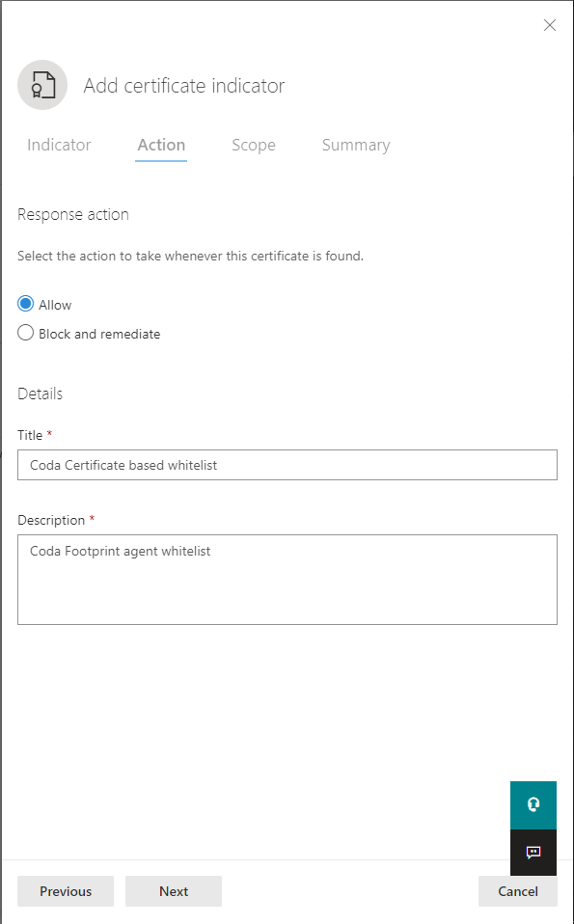Choose Block and remediate radio option
Screen dimensions: 574x924
[25, 333]
